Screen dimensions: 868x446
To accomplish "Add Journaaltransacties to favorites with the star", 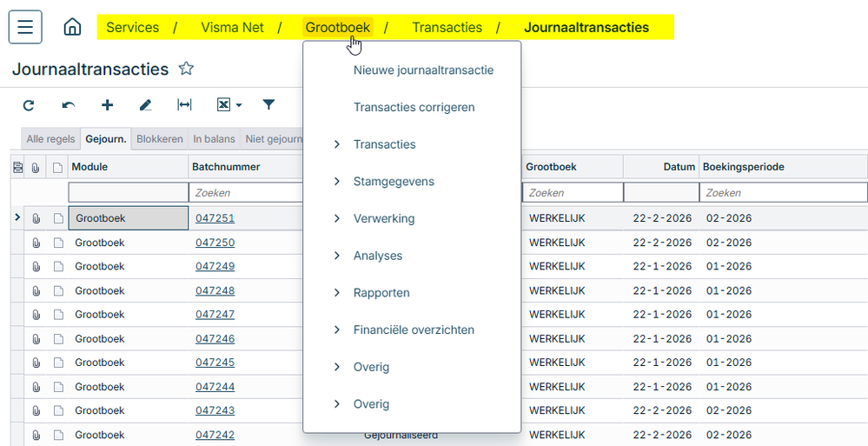I will pos(186,69).
